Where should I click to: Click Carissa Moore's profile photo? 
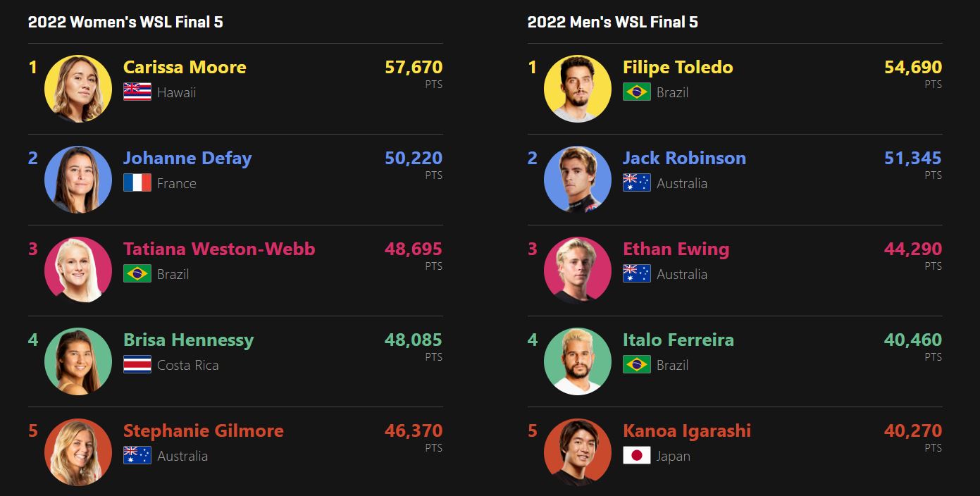coord(78,89)
